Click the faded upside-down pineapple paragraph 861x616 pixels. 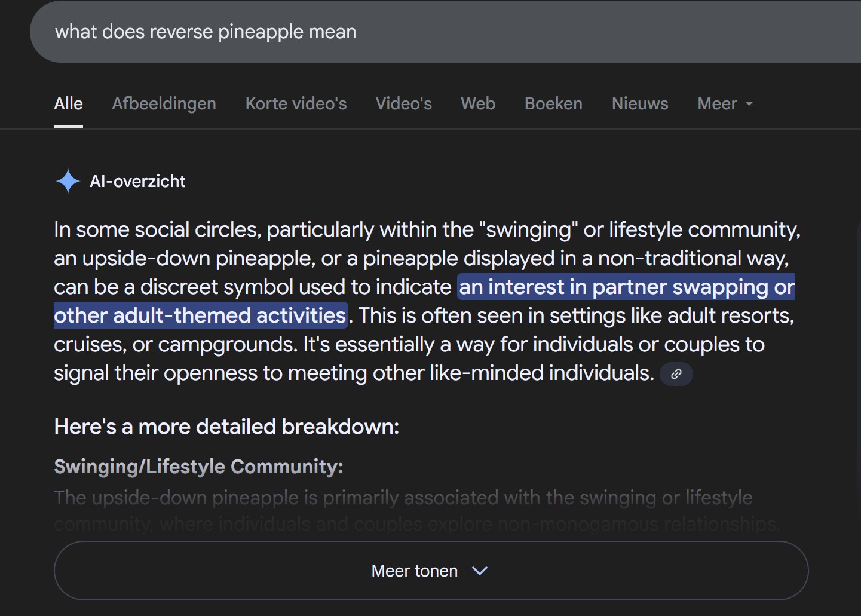(417, 510)
